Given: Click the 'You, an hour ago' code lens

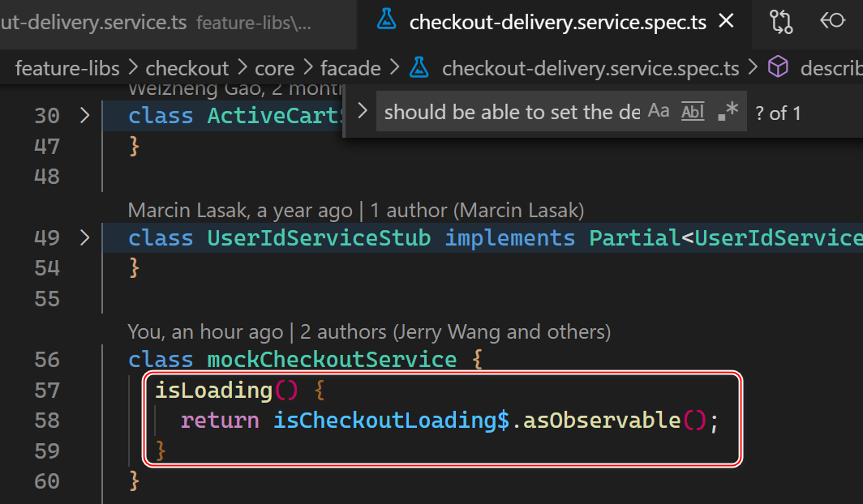Looking at the screenshot, I should pos(369,332).
